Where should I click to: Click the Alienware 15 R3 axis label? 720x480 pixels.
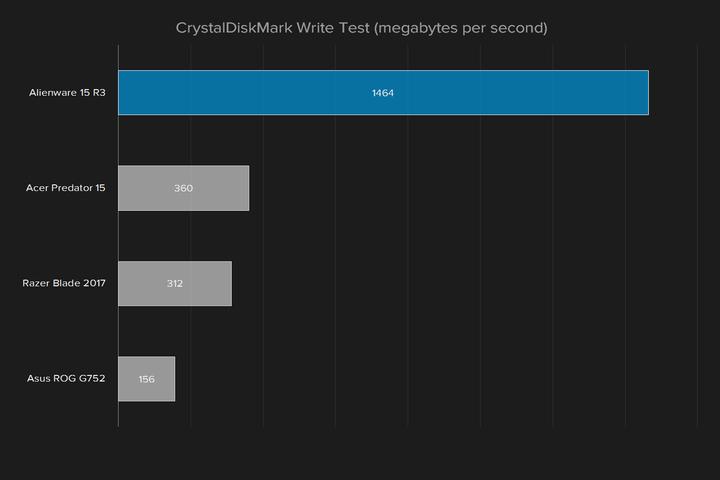point(67,93)
